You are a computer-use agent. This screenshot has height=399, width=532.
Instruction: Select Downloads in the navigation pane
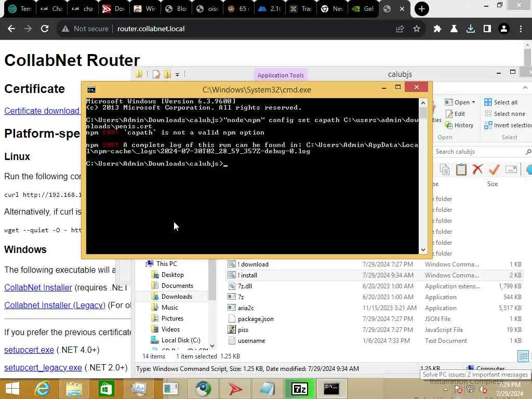click(x=172, y=297)
